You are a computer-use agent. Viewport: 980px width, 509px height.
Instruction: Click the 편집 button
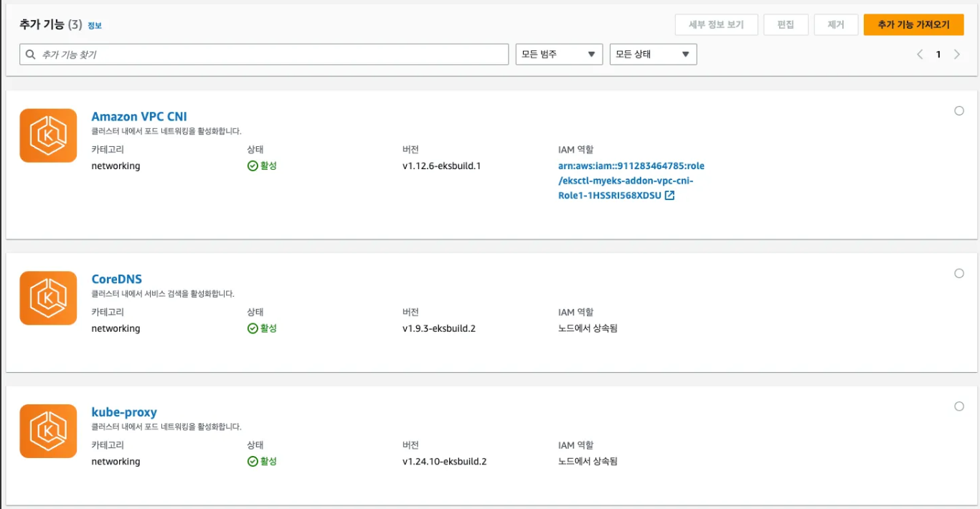click(786, 24)
